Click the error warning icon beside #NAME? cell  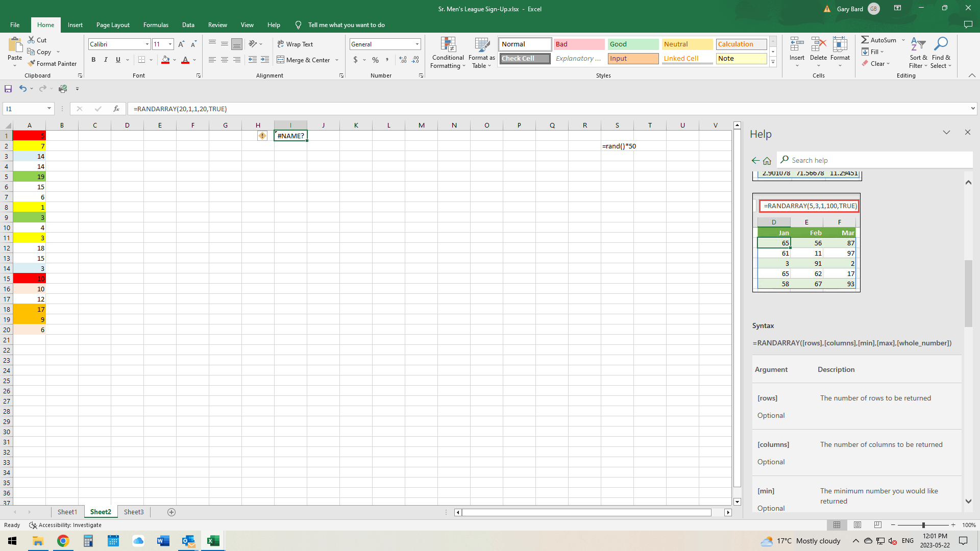tap(262, 136)
